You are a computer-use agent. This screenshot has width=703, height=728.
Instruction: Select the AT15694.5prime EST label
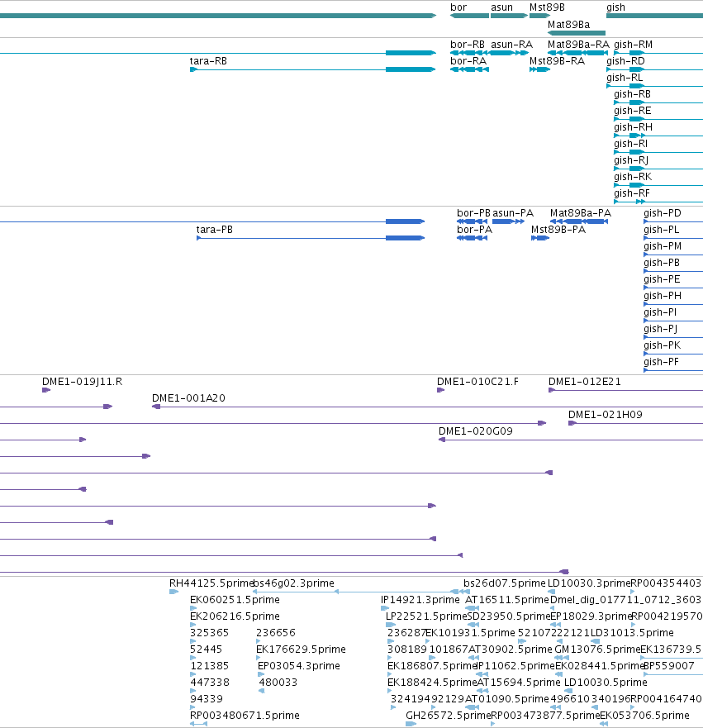pos(519,683)
